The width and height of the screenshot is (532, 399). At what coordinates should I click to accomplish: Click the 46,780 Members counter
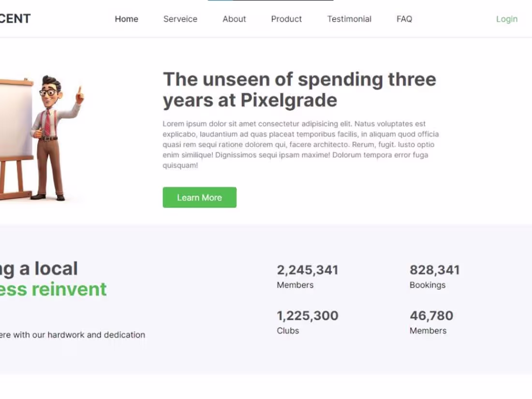coord(431,315)
